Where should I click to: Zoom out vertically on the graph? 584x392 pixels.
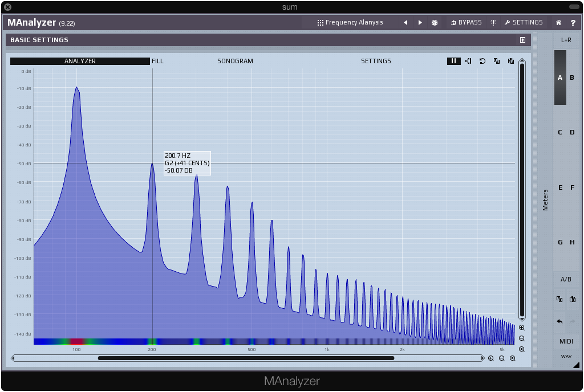522,338
